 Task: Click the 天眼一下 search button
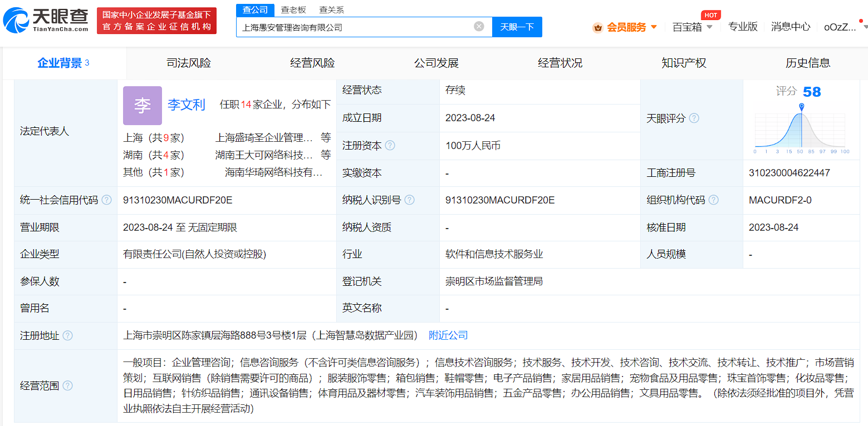[x=517, y=27]
